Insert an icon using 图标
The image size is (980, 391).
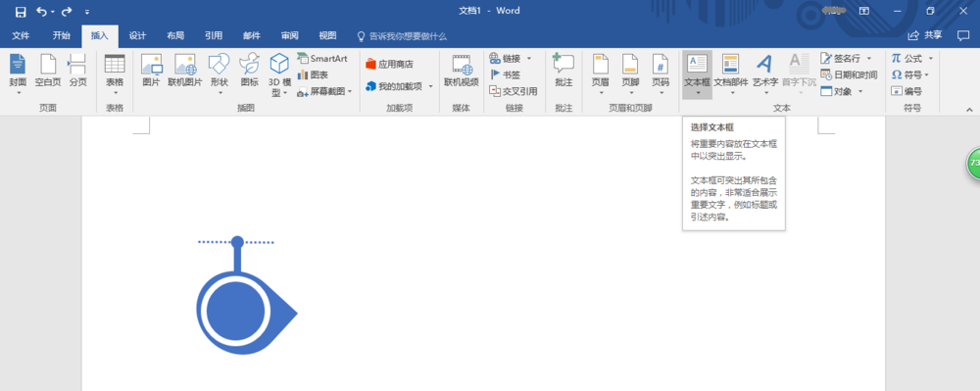click(x=249, y=71)
